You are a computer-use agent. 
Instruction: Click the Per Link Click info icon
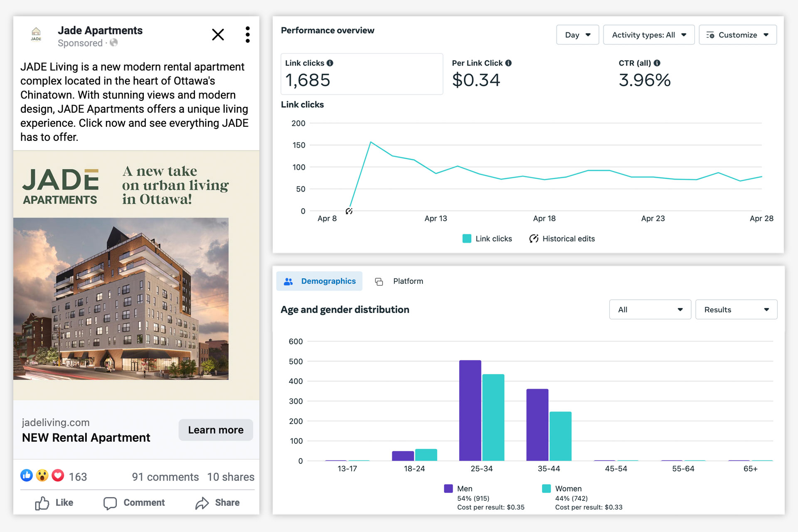[x=508, y=63]
